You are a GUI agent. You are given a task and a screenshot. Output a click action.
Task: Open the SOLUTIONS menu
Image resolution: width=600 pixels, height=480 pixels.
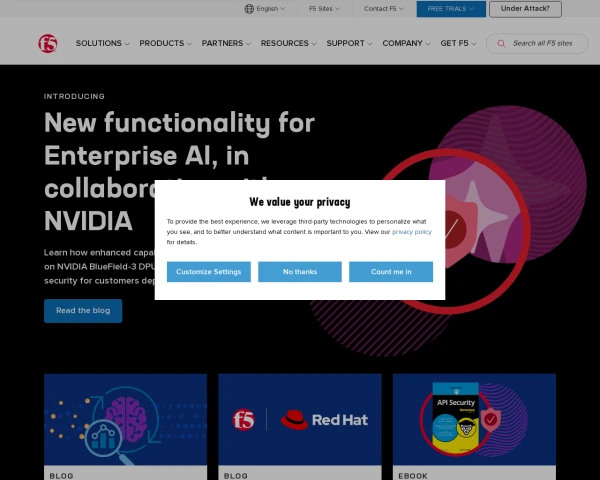(103, 43)
